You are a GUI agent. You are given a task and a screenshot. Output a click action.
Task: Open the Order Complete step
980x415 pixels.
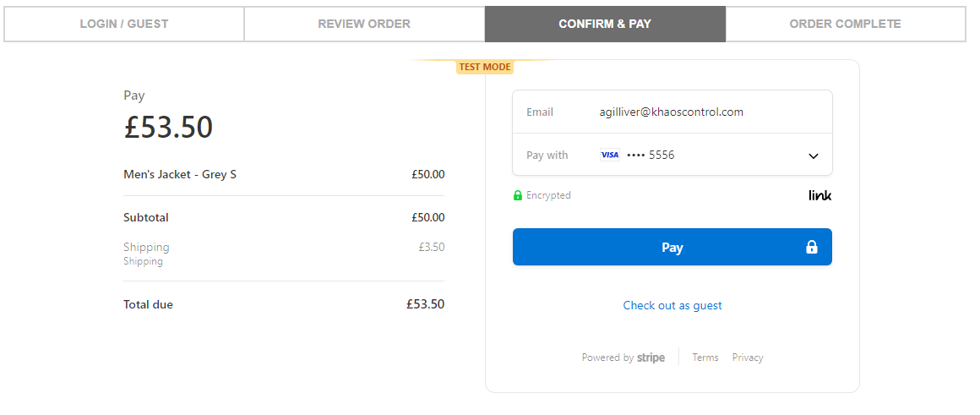[x=846, y=25]
